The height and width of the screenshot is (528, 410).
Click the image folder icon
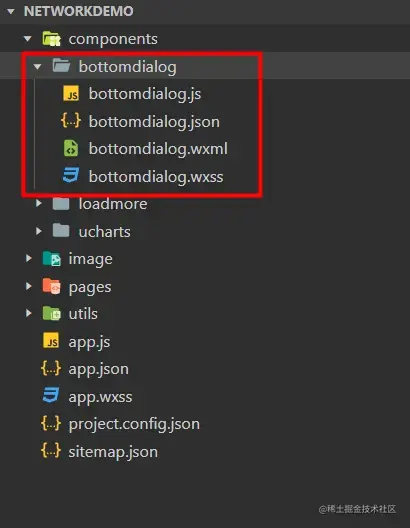click(52, 259)
